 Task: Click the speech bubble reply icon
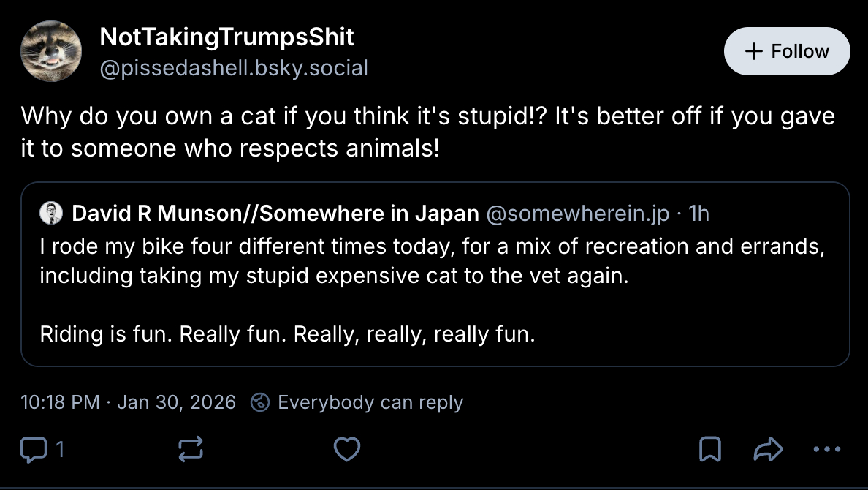point(31,449)
